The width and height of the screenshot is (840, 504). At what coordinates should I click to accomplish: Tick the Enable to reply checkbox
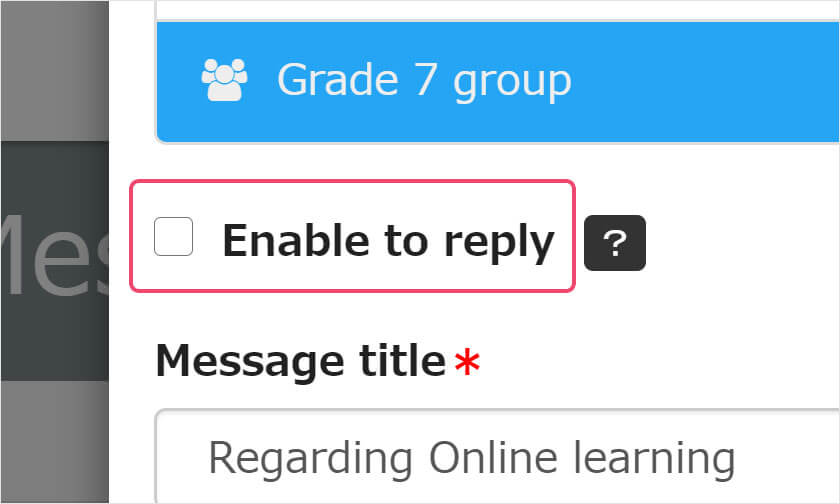click(x=173, y=238)
